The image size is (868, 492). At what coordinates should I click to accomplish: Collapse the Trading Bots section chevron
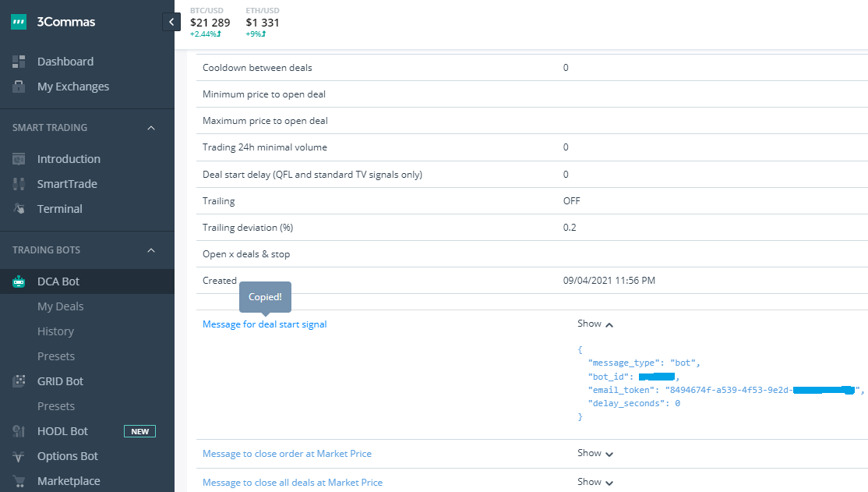151,250
